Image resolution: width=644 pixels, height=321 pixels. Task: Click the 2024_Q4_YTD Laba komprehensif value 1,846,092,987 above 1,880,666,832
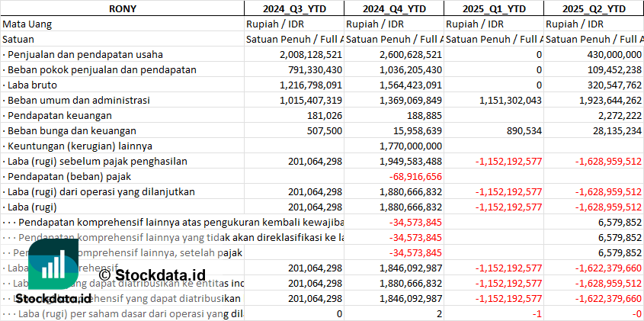411,268
